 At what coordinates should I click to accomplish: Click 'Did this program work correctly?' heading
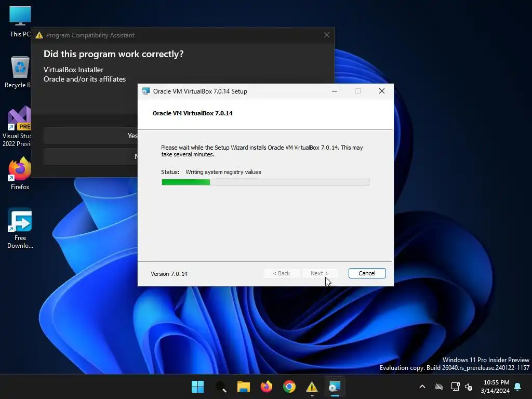tap(114, 54)
